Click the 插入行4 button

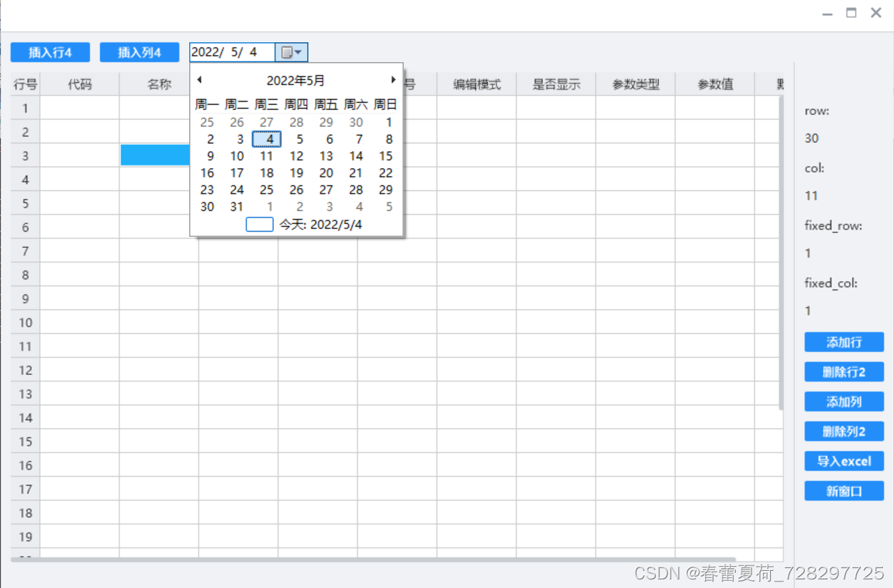point(50,52)
